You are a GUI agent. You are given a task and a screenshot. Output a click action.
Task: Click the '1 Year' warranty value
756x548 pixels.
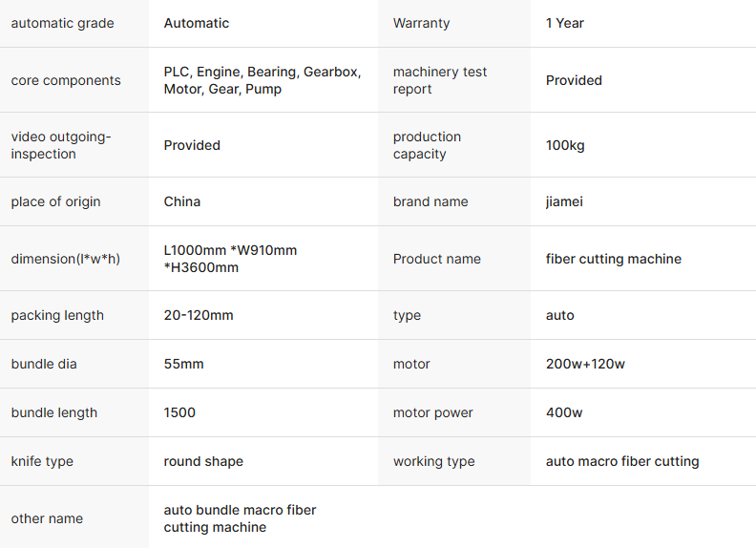[x=565, y=23]
